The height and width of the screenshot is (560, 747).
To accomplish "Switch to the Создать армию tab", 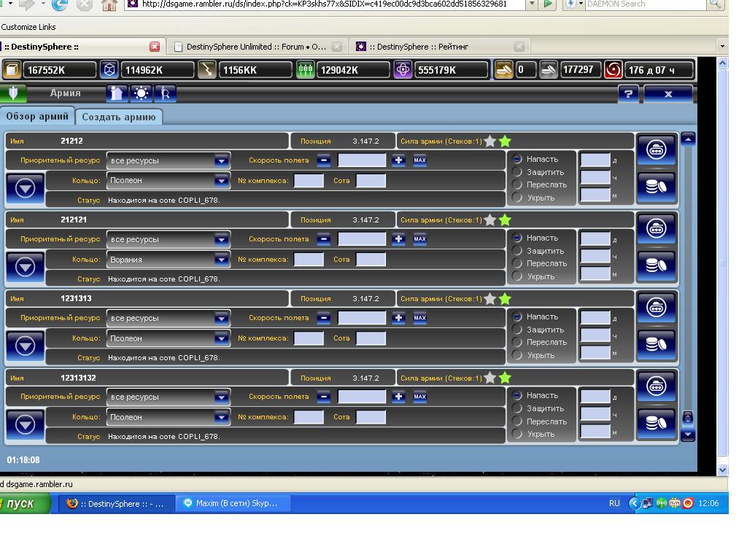I will coord(119,117).
